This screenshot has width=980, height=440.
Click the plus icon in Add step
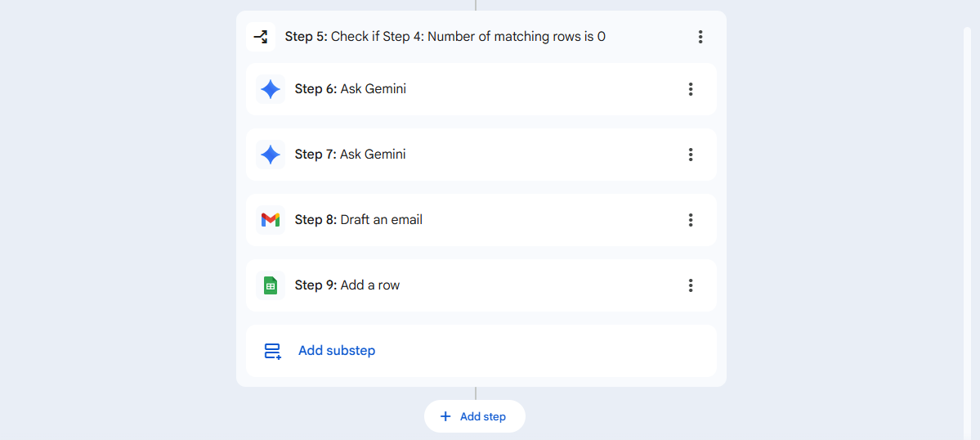pyautogui.click(x=445, y=416)
